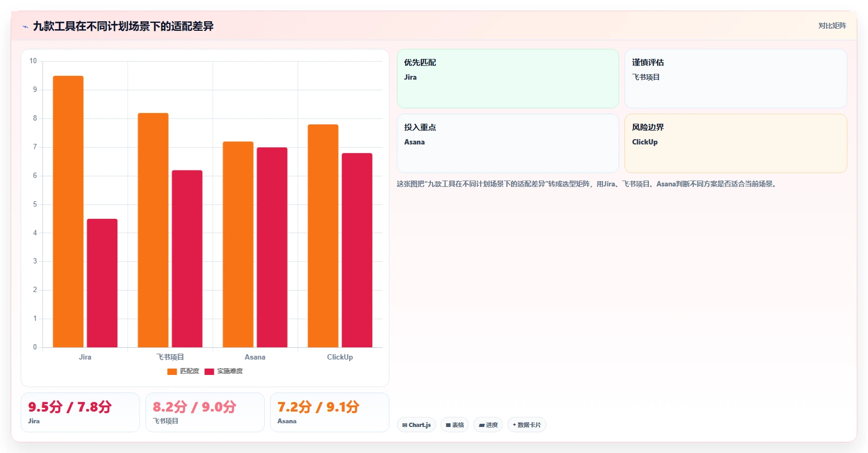Click the red 实施难度 bar for 飞书项目

pyautogui.click(x=187, y=259)
